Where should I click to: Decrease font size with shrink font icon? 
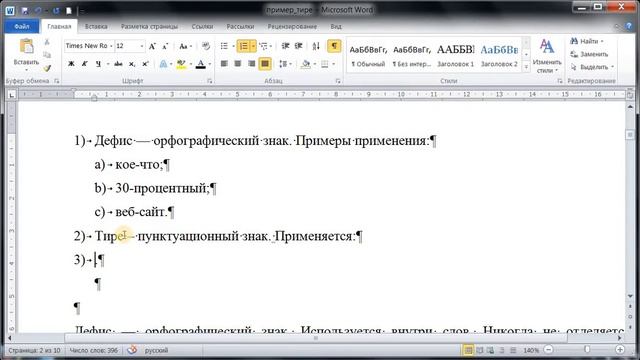click(165, 46)
